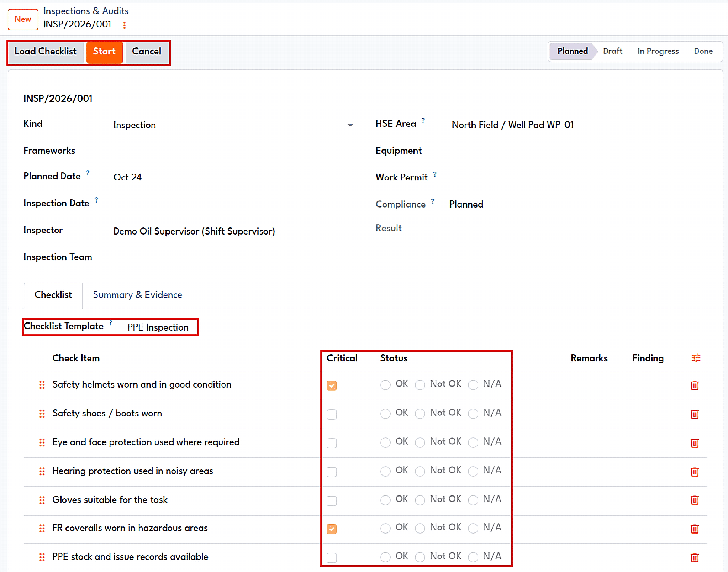728x572 pixels.
Task: Uncheck Critical for FR coveralls row
Action: (x=332, y=529)
